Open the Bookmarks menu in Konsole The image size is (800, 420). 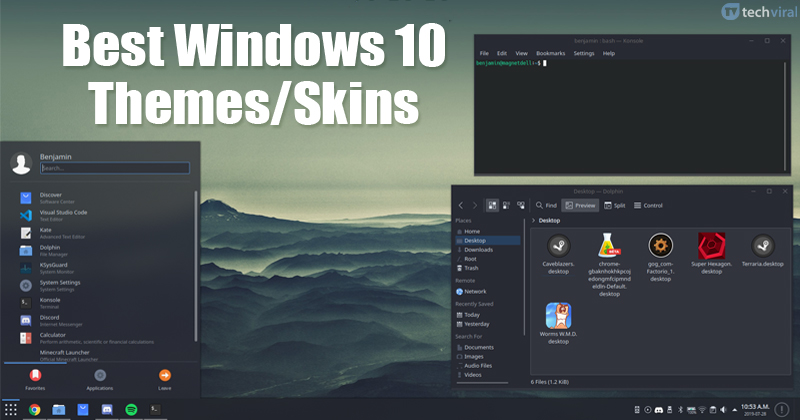click(551, 53)
